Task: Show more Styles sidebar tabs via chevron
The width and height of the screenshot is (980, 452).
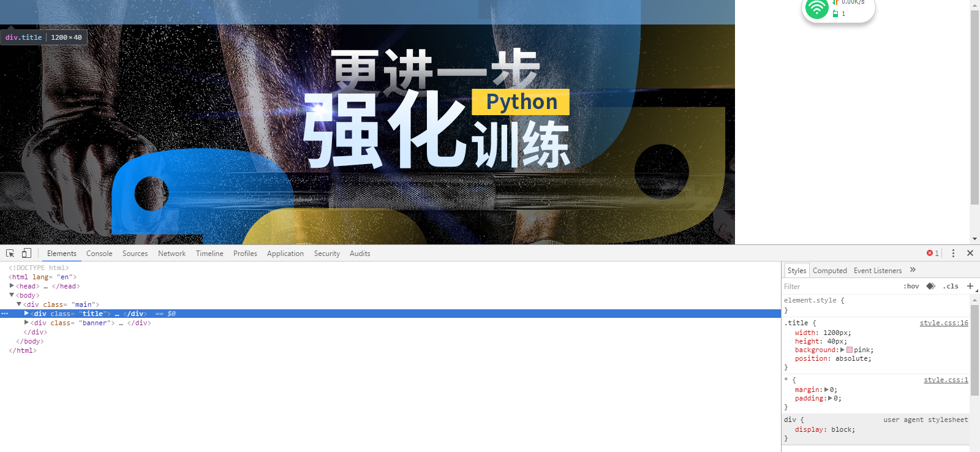Action: [x=913, y=269]
